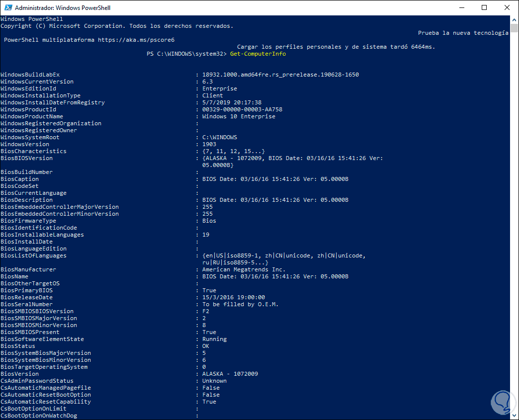Maximize the PowerShell window

[x=484, y=8]
